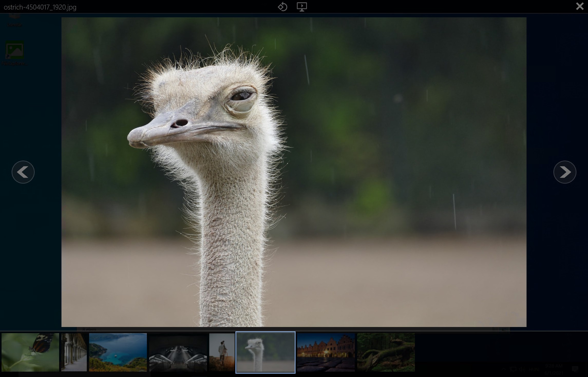Close the image viewer overlay
The image size is (588, 377).
click(580, 6)
